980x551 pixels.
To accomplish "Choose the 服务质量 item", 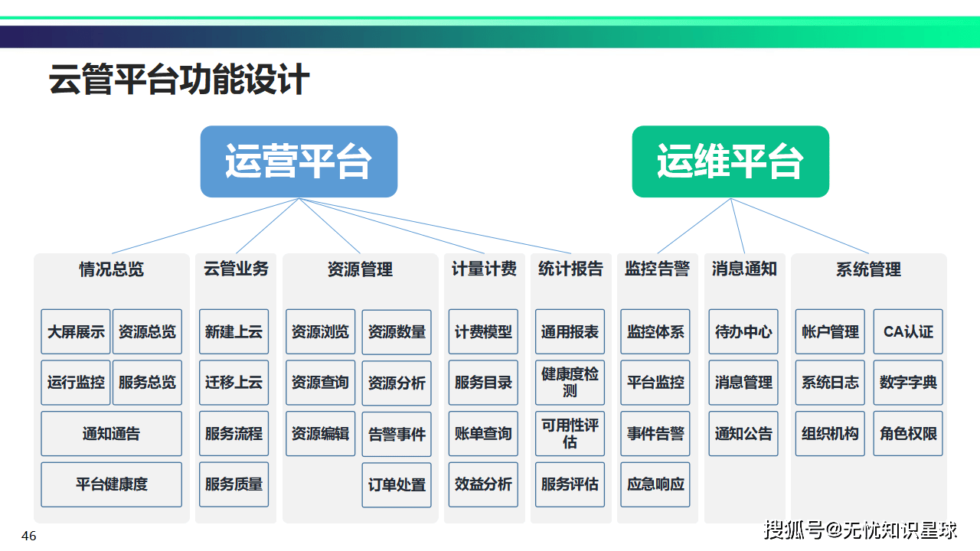I will pyautogui.click(x=234, y=484).
